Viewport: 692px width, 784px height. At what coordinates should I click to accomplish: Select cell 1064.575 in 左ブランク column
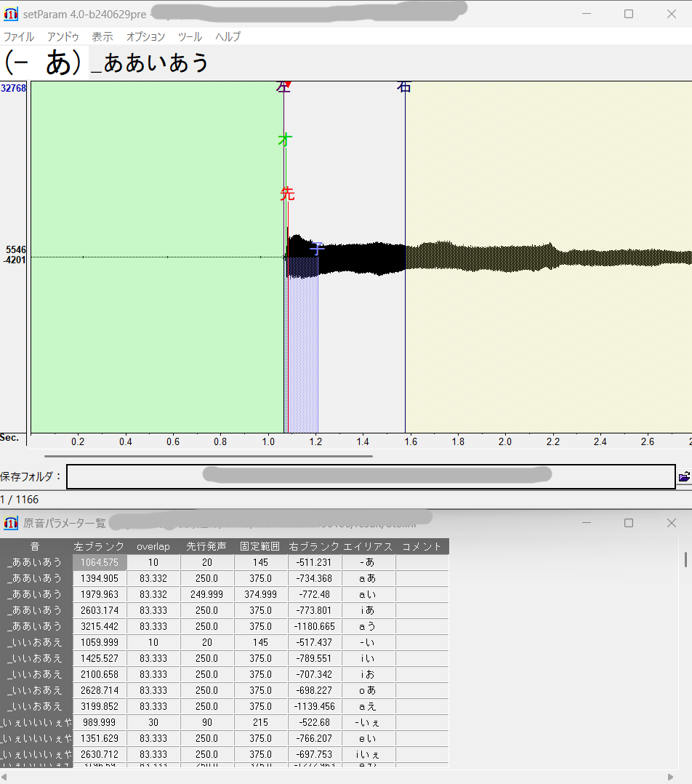100,562
